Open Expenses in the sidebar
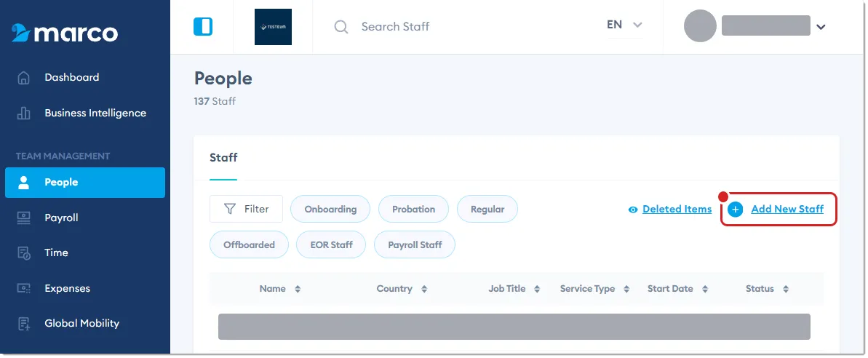The height and width of the screenshot is (358, 868). coord(67,288)
